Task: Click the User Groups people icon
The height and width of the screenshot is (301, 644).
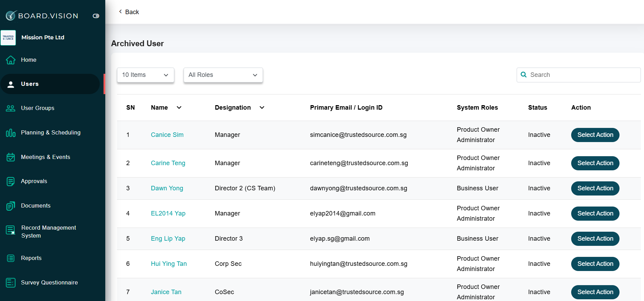Action: pos(11,108)
